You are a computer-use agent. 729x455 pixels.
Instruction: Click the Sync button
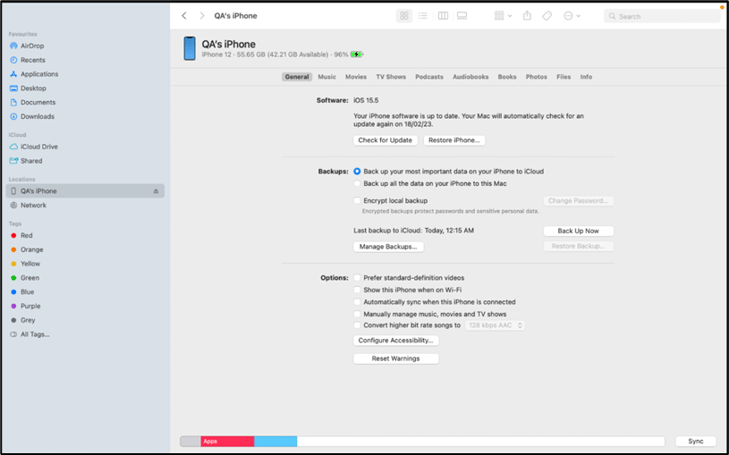point(696,441)
